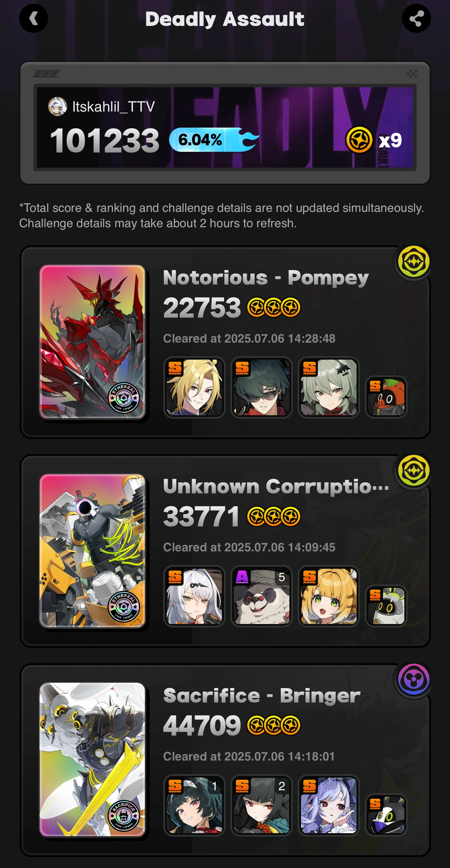The image size is (450, 868).
Task: View the Sacrifice - Bringer boss card
Action: [x=92, y=759]
